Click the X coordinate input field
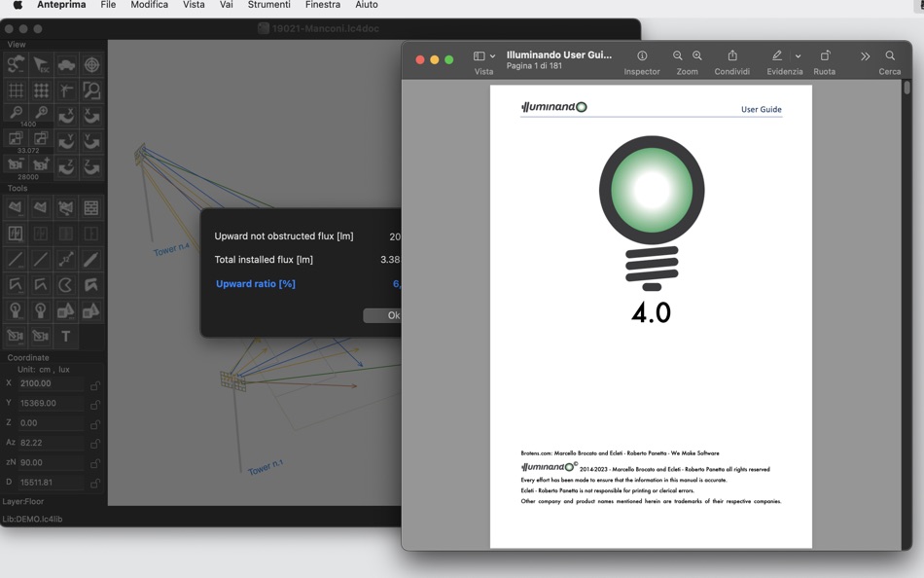Screen dimensions: 924x578 [51, 383]
